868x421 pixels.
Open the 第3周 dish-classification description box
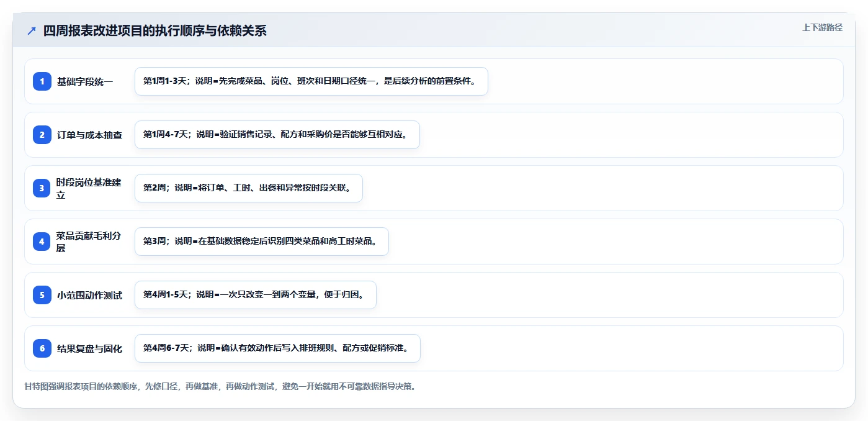click(x=262, y=242)
